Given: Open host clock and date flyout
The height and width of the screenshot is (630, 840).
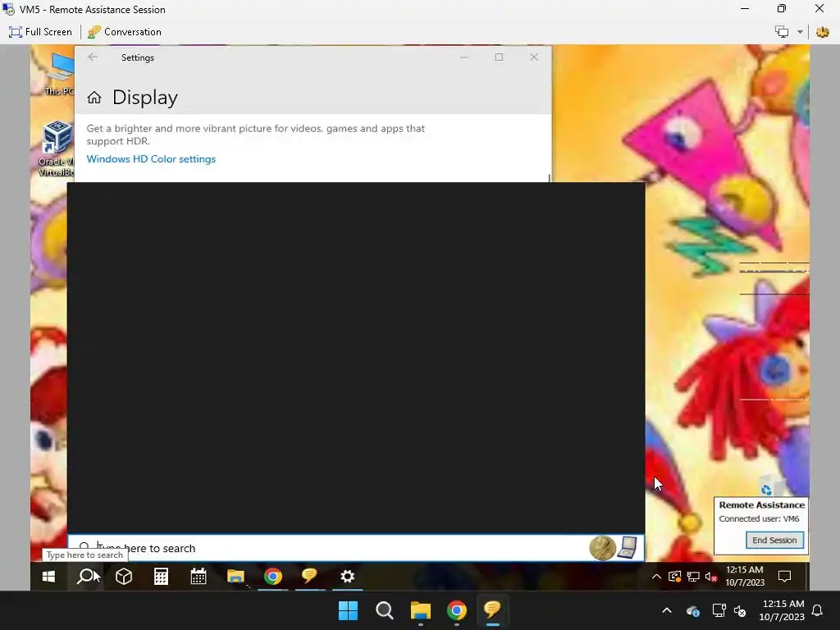Looking at the screenshot, I should tap(782, 610).
